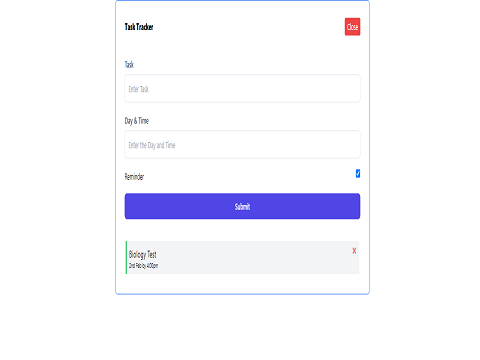Delete Biology Test with the red X
Image resolution: width=480 pixels, height=360 pixels.
coord(354,251)
